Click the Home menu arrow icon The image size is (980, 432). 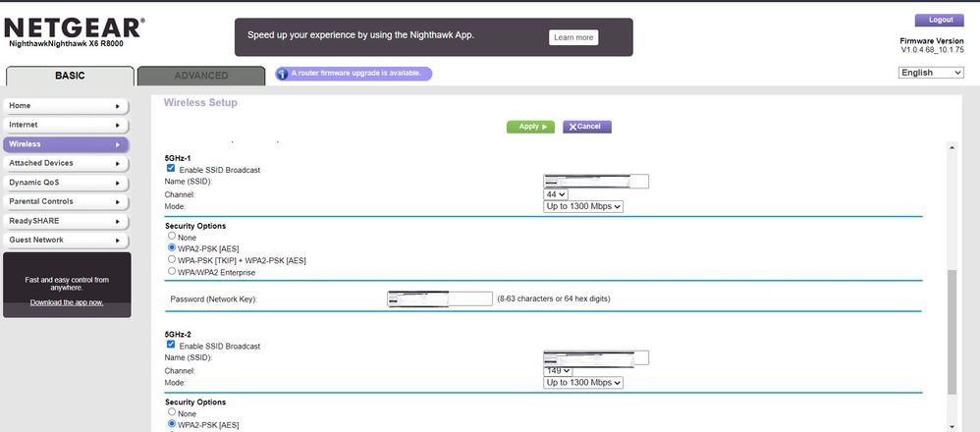[118, 106]
